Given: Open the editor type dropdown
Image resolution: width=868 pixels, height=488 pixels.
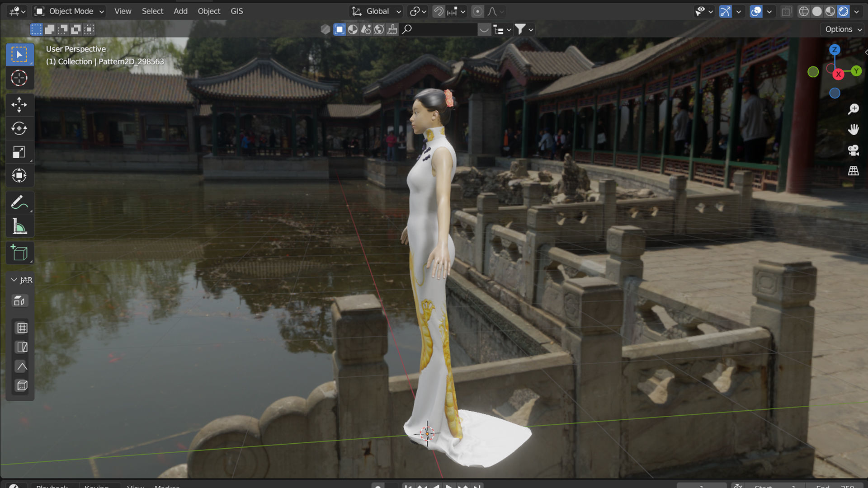Looking at the screenshot, I should tap(17, 11).
